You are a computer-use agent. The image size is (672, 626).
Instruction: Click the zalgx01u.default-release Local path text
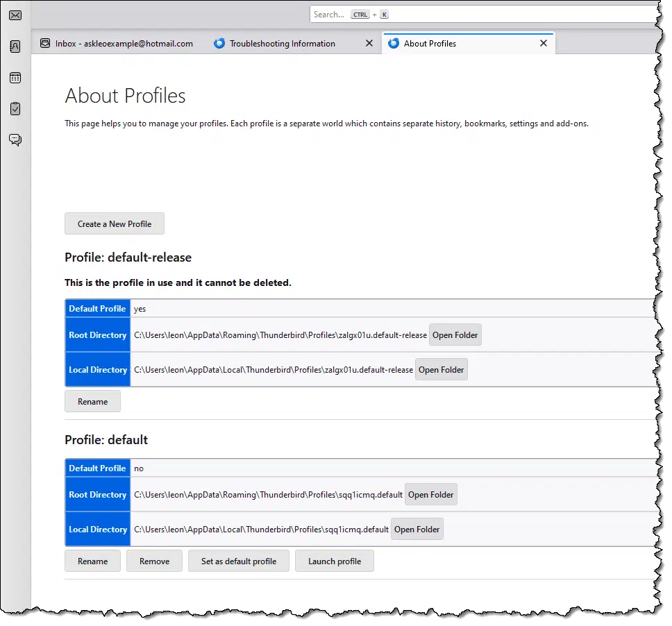(274, 370)
